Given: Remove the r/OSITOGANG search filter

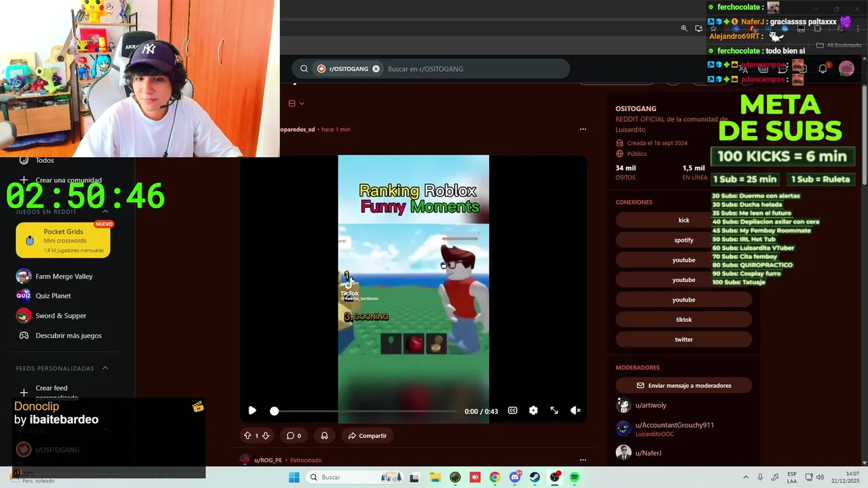Looking at the screenshot, I should click(376, 68).
